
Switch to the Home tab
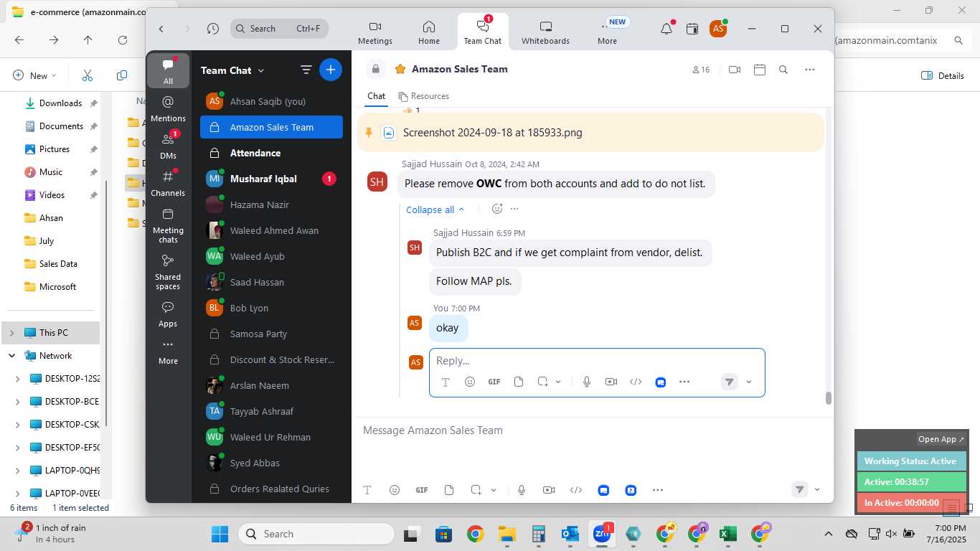pyautogui.click(x=429, y=33)
